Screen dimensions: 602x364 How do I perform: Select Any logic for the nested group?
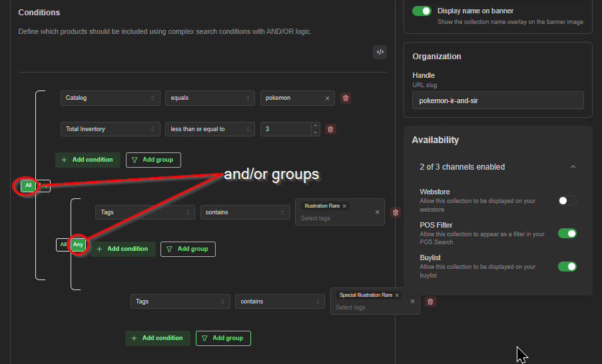pos(78,245)
